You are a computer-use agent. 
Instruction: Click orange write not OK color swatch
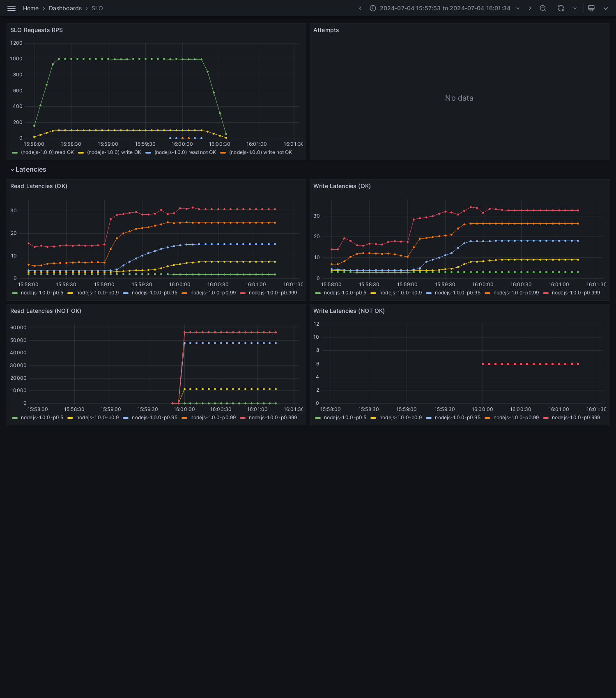pos(223,153)
